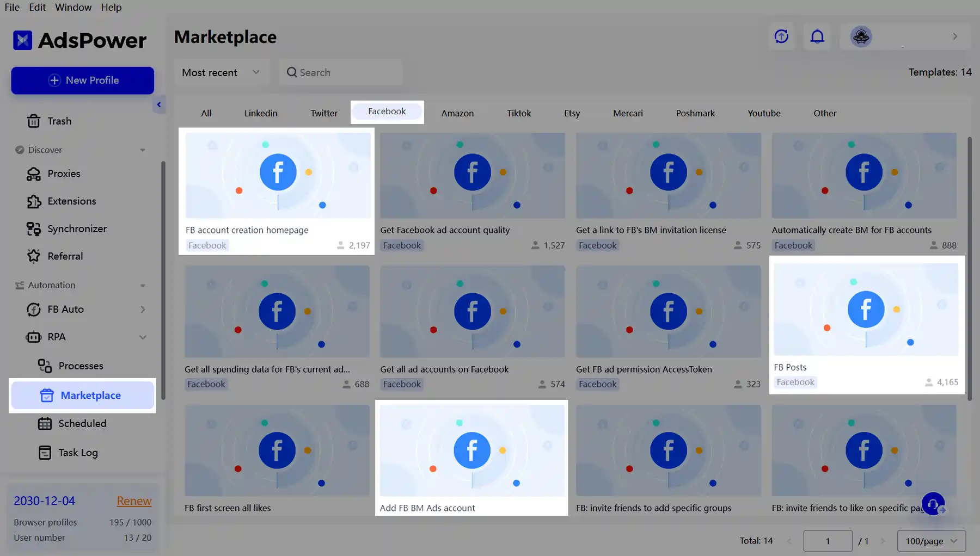Image resolution: width=980 pixels, height=556 pixels.
Task: Open the Window menu
Action: [x=73, y=7]
